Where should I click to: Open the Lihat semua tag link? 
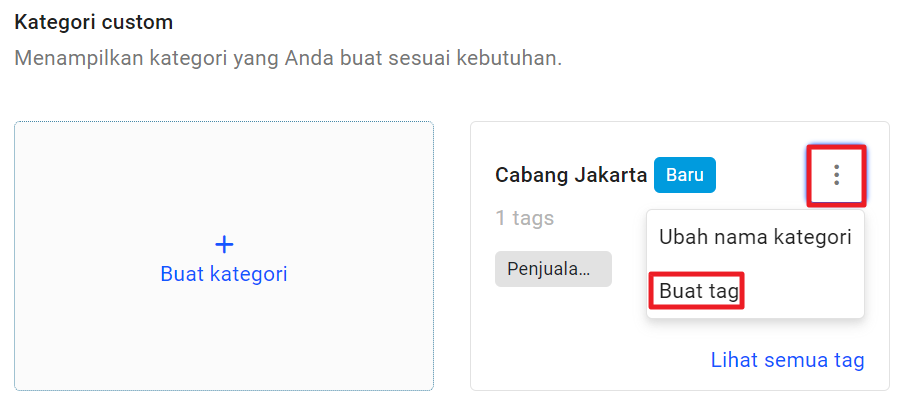coord(788,360)
